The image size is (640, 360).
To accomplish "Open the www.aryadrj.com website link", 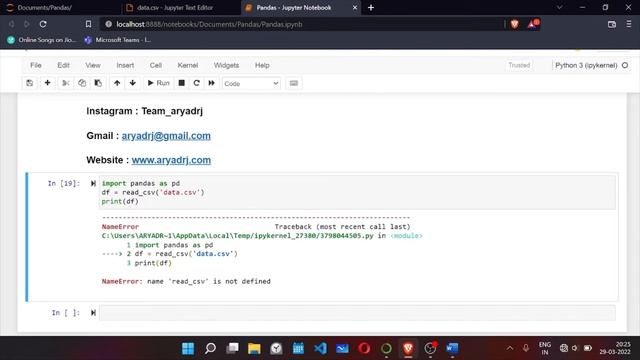I will pos(171,160).
